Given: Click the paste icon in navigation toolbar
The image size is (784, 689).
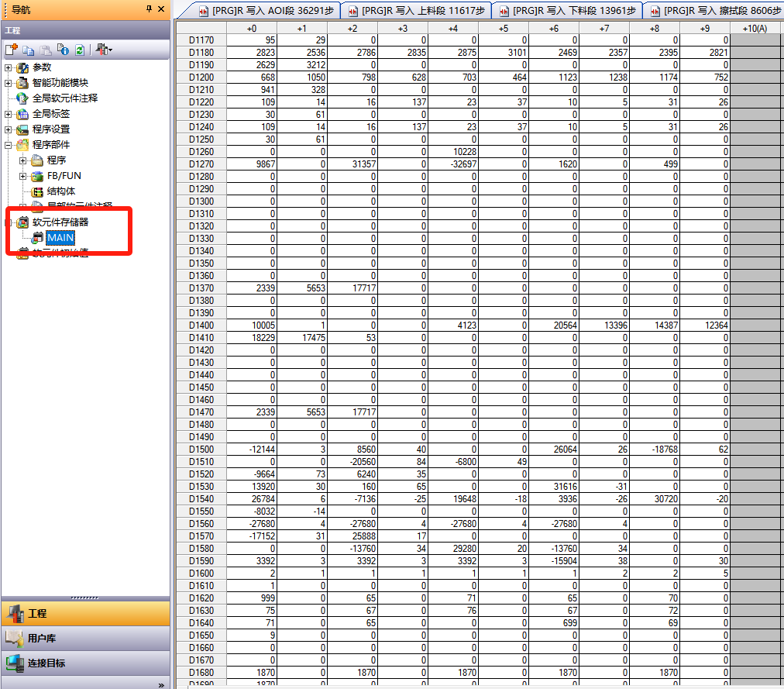Looking at the screenshot, I should click(x=45, y=50).
